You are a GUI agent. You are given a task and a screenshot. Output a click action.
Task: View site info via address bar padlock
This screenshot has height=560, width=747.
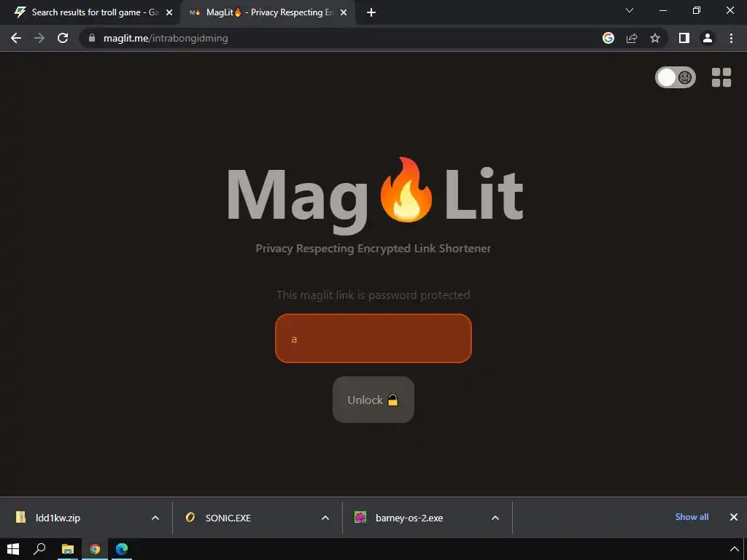(x=92, y=38)
